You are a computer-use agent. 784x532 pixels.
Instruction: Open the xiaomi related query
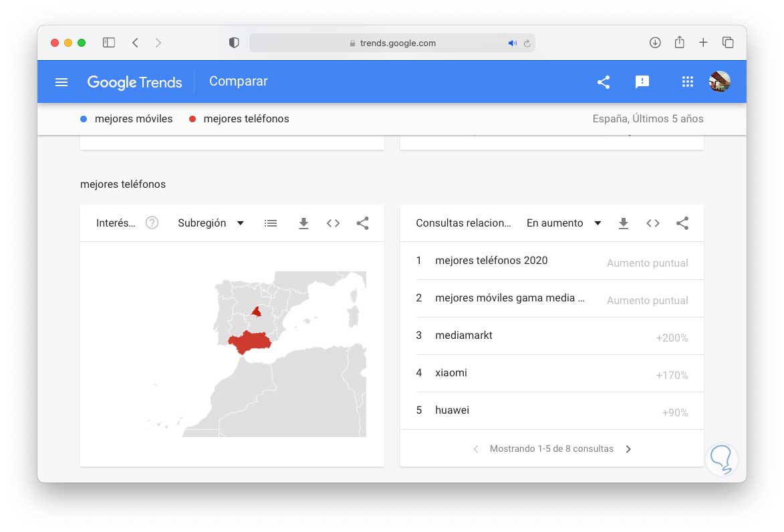pyautogui.click(x=451, y=373)
